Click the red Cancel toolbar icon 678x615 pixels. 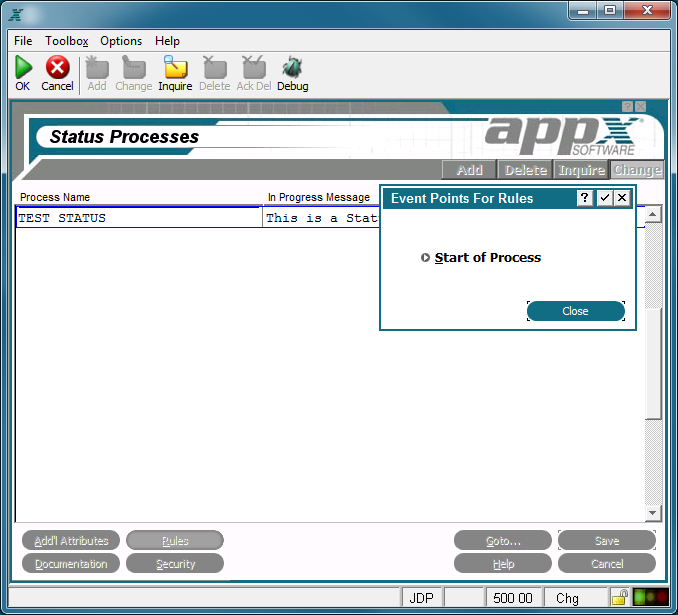click(x=58, y=67)
